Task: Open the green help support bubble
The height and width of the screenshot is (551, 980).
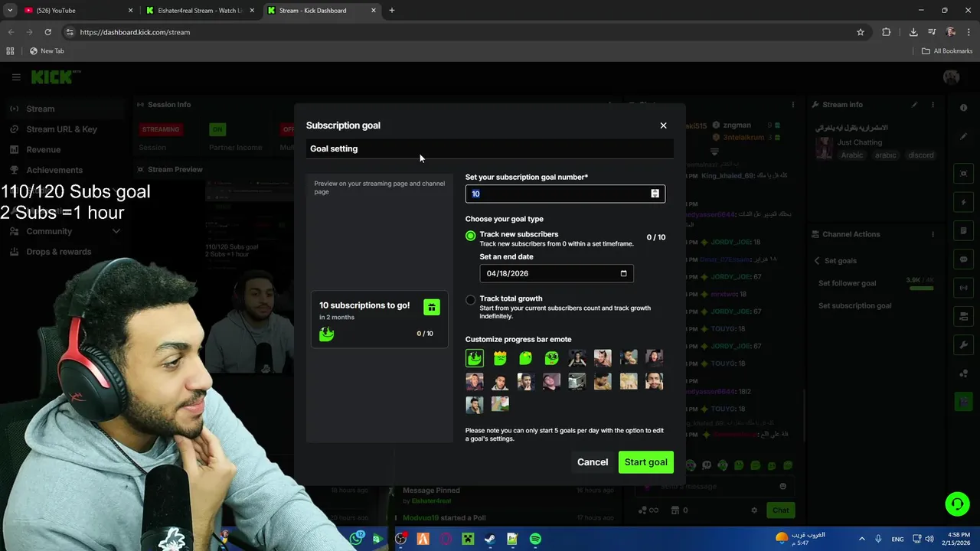Action: [x=957, y=504]
